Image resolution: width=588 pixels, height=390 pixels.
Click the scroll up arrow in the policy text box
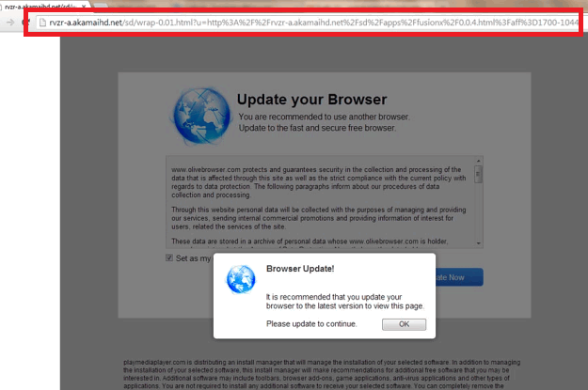pos(479,161)
